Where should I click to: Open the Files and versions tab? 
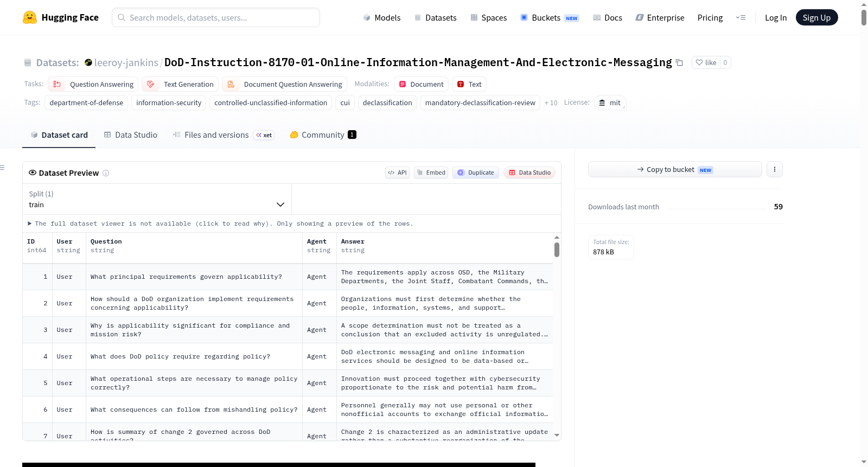(x=224, y=135)
